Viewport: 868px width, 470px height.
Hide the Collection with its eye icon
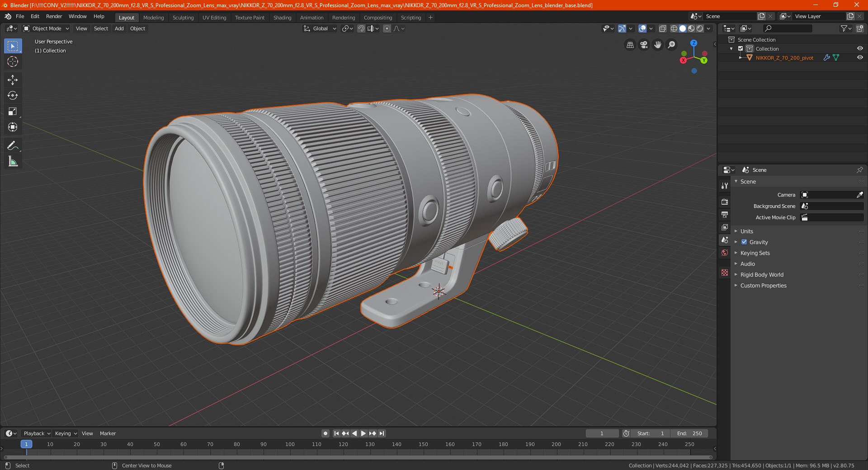[x=860, y=49]
